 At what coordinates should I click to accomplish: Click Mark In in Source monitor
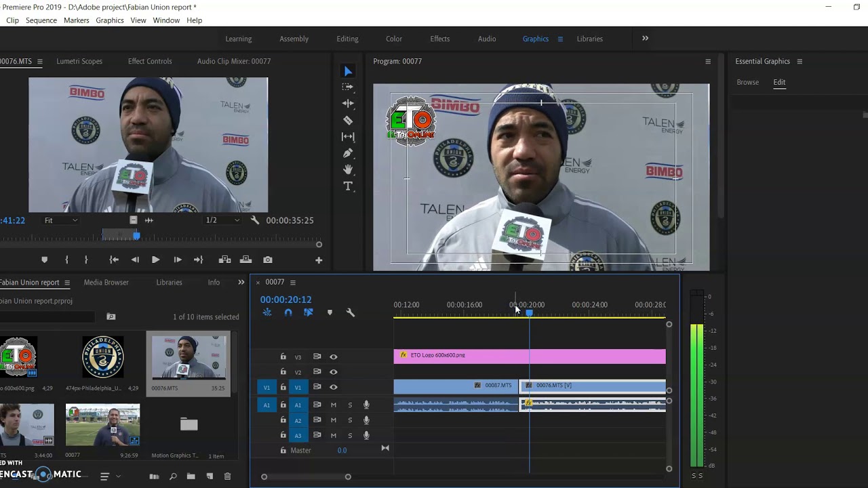[x=66, y=260]
